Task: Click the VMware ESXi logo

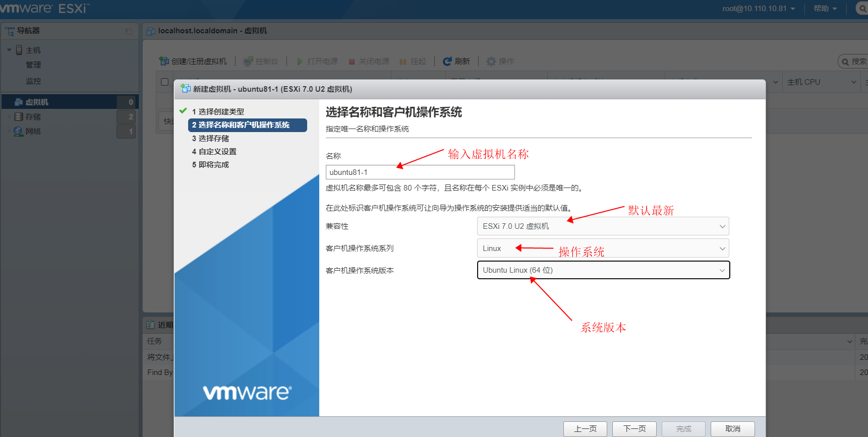Action: (44, 8)
